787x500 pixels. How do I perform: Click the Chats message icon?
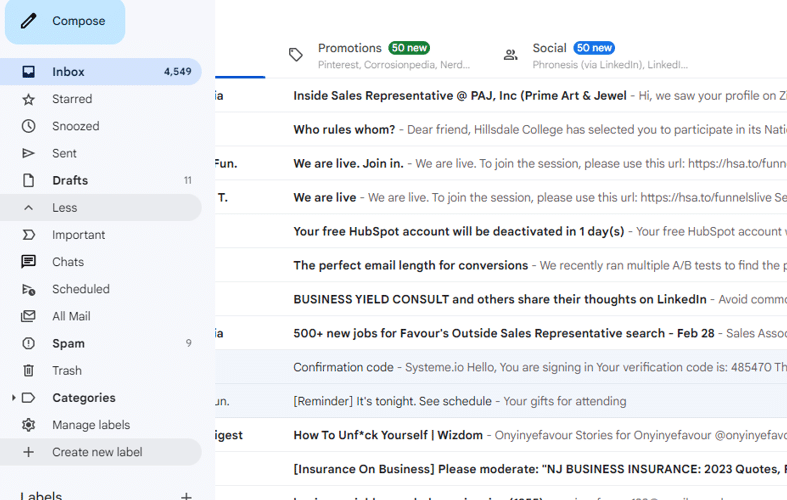[x=29, y=262]
